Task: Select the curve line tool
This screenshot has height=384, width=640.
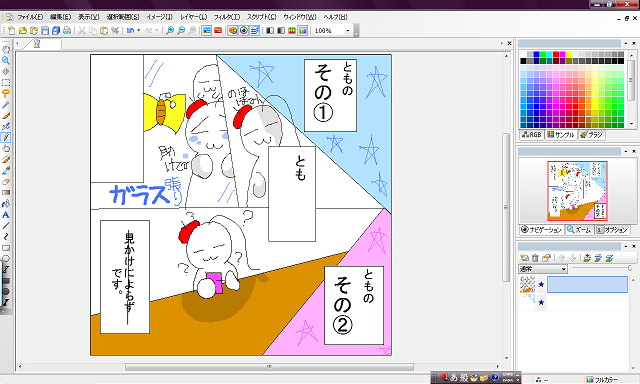Action: tap(6, 237)
